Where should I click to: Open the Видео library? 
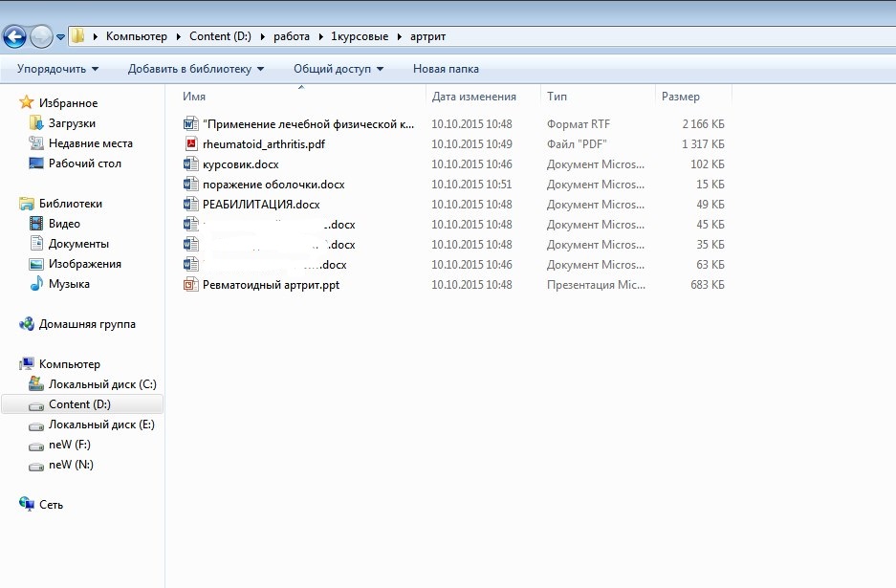(x=64, y=224)
